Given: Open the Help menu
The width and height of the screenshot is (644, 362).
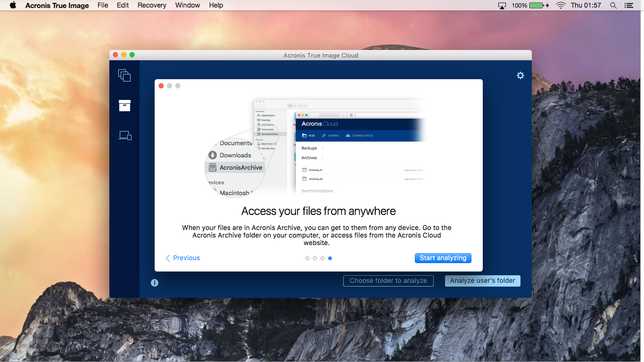Looking at the screenshot, I should pos(216,5).
